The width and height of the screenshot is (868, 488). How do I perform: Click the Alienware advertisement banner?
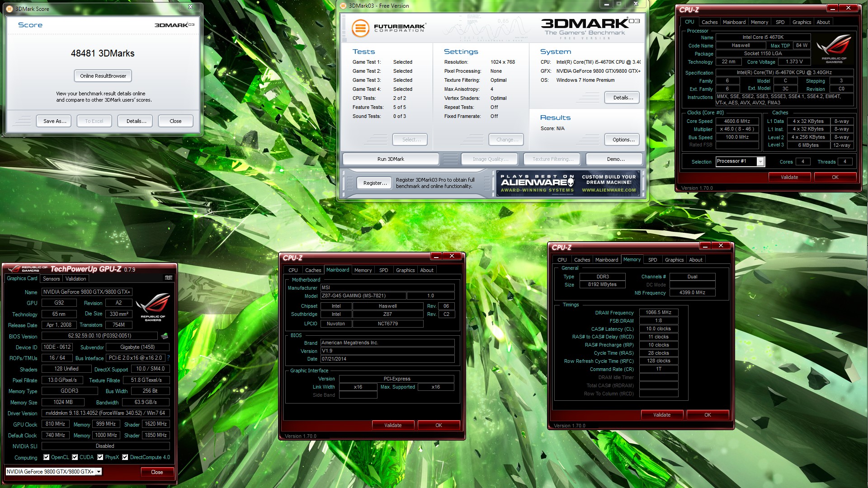click(568, 184)
